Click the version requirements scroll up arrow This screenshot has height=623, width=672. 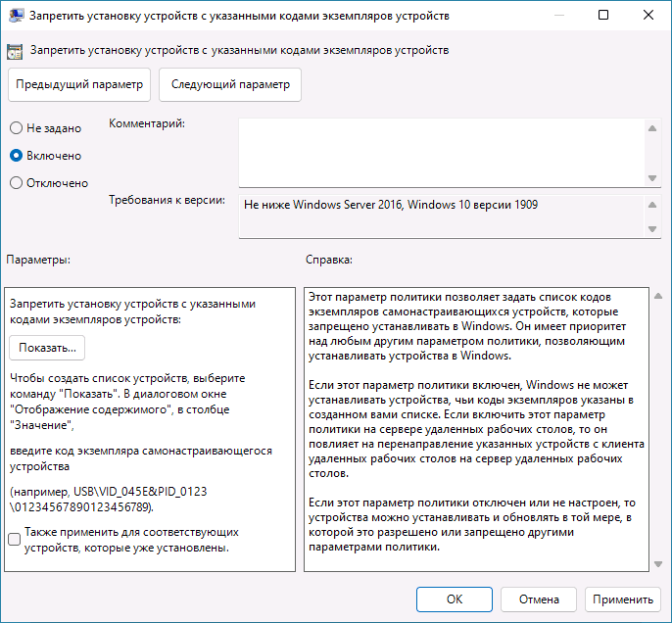click(652, 205)
